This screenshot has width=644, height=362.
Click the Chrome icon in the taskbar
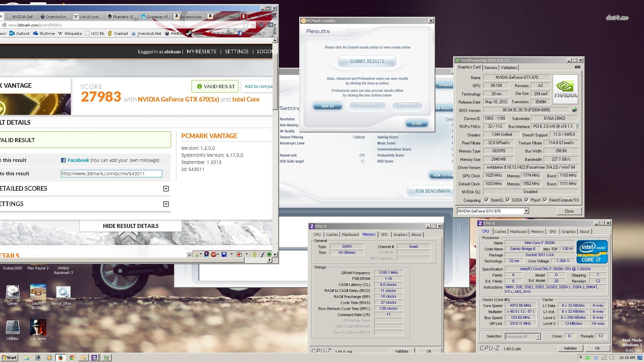72,358
